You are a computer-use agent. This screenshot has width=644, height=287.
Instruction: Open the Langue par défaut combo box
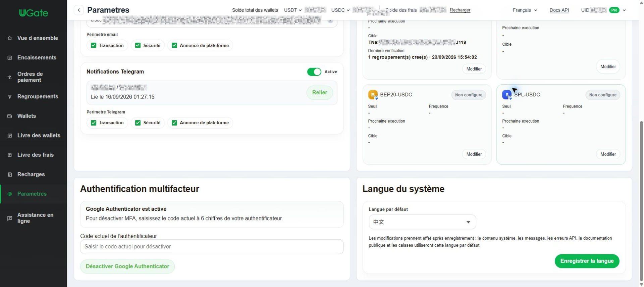[422, 222]
